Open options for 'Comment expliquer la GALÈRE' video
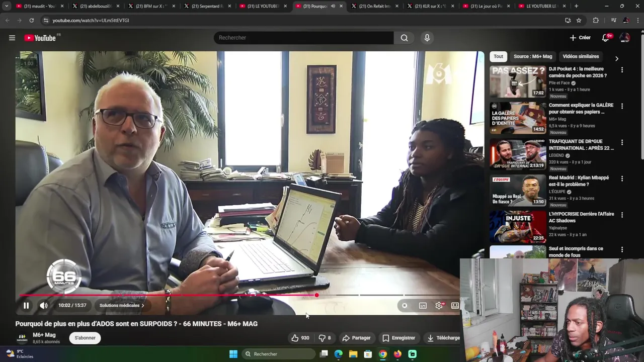Screen dimensions: 644x362 coord(622,106)
